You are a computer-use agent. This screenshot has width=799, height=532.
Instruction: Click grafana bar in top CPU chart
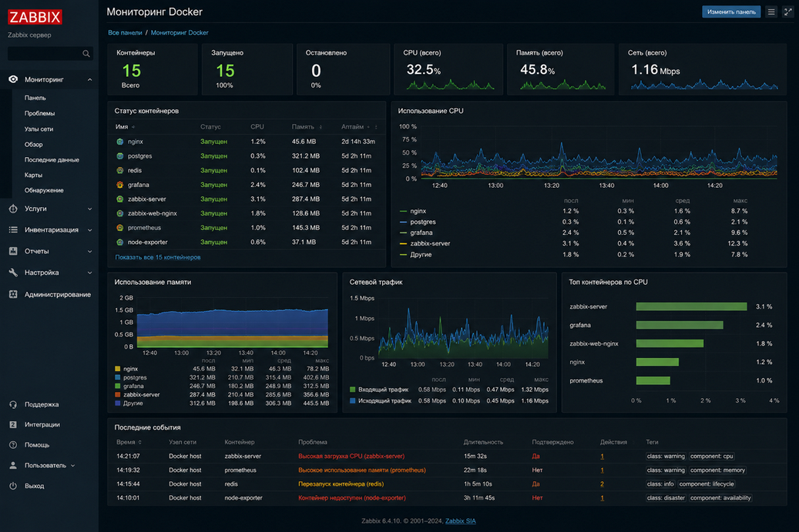click(680, 325)
